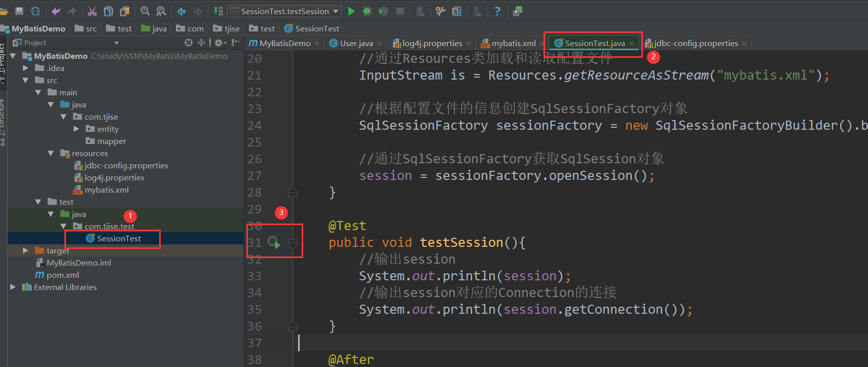Expand the External Libraries node
868x367 pixels.
tap(13, 287)
